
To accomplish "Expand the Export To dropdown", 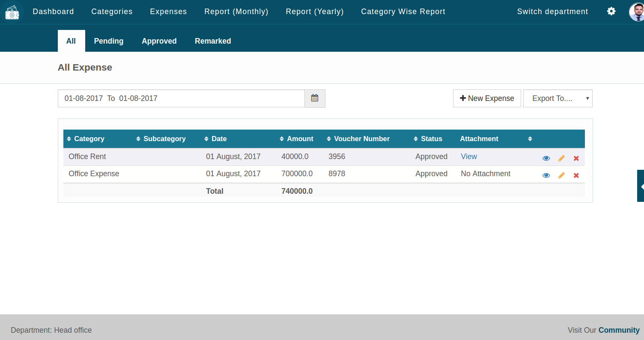I will [558, 98].
